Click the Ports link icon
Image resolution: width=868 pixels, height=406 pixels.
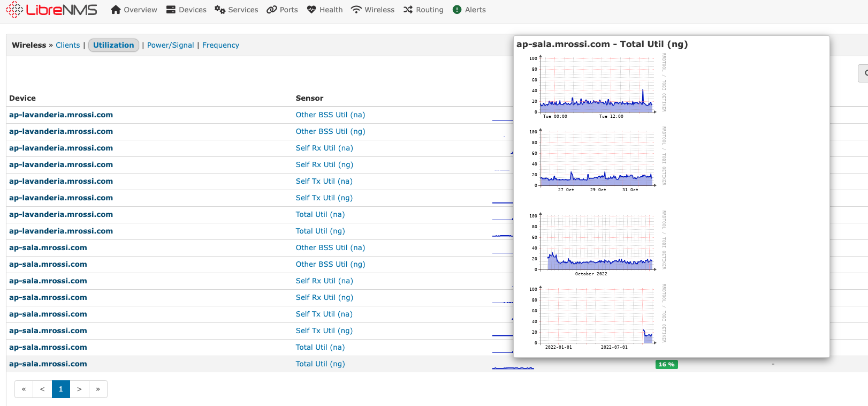pos(272,10)
